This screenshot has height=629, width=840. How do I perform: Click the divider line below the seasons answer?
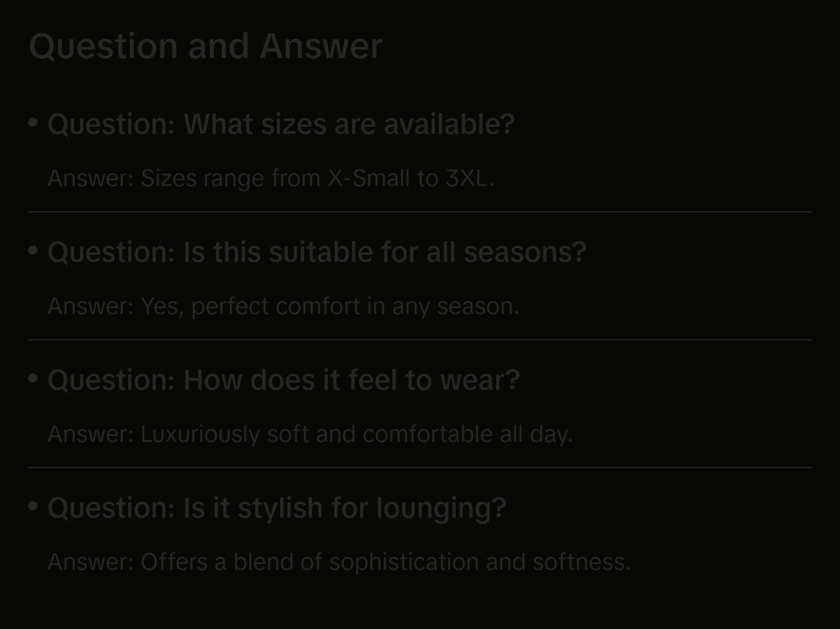click(420, 340)
